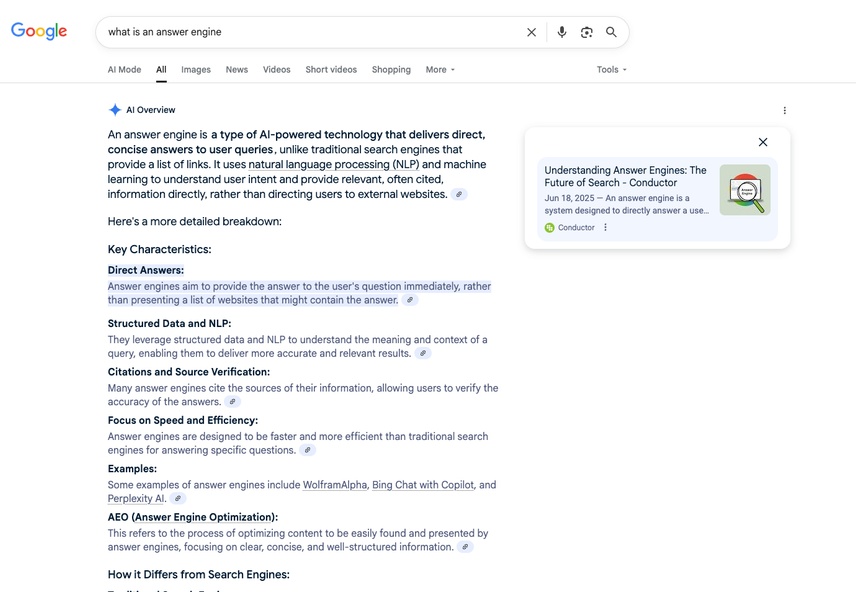The height and width of the screenshot is (592, 856).
Task: Click the AI Overview sparkle icon
Action: click(x=115, y=110)
